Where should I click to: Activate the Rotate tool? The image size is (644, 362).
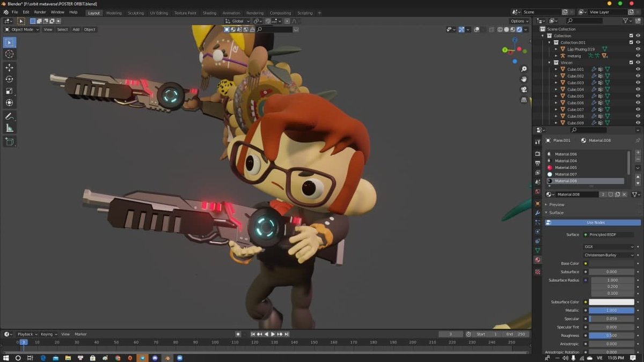click(10, 79)
